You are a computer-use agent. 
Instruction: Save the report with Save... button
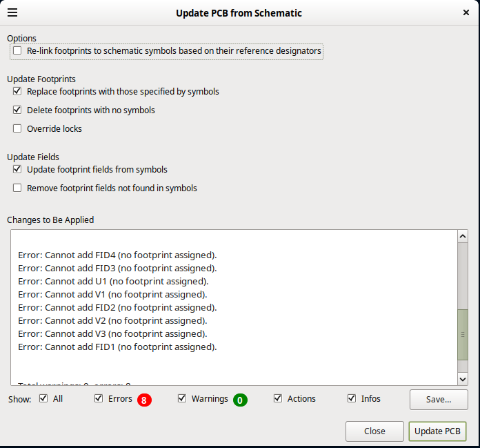click(438, 399)
